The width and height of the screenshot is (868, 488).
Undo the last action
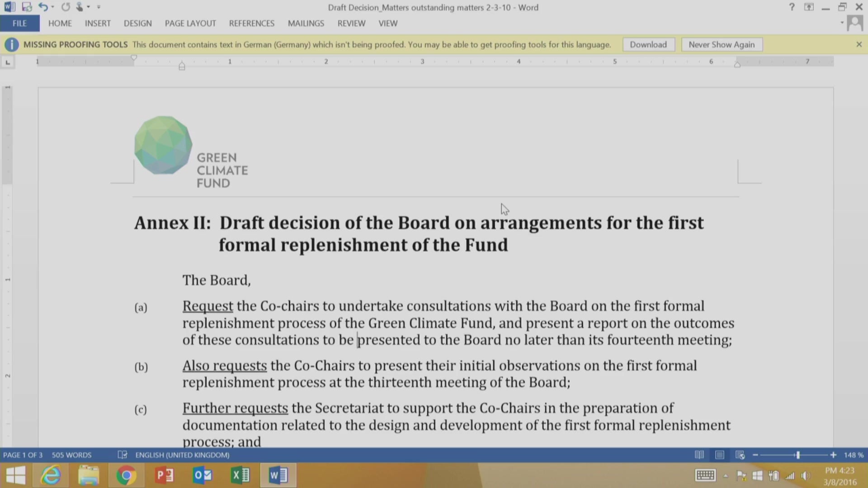[x=43, y=7]
